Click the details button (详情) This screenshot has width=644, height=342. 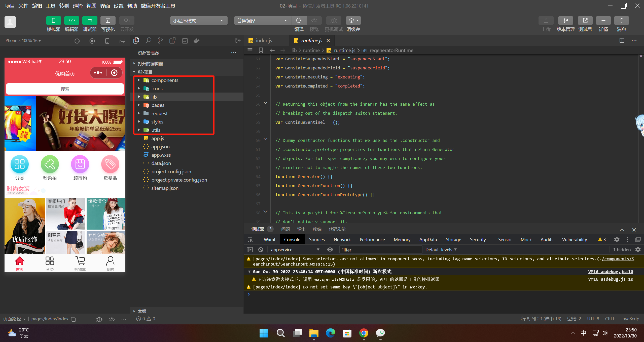point(603,21)
